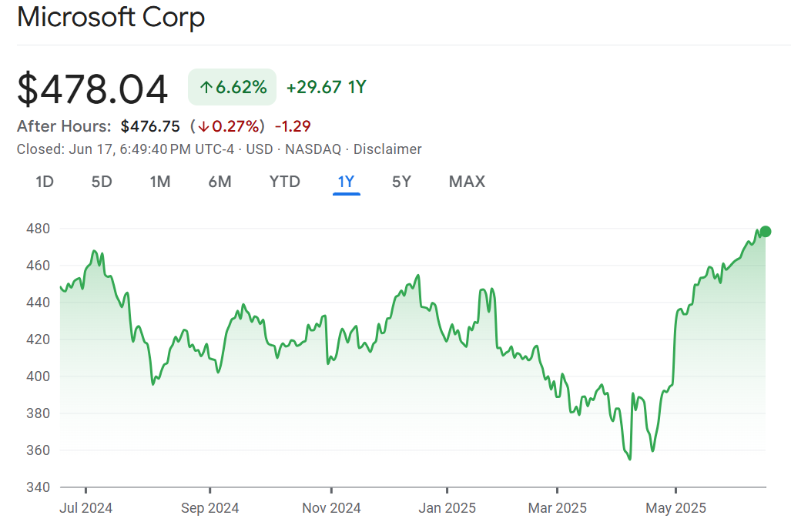Click the red down arrow in After Hours
Screen dimensions: 791x532
click(203, 126)
